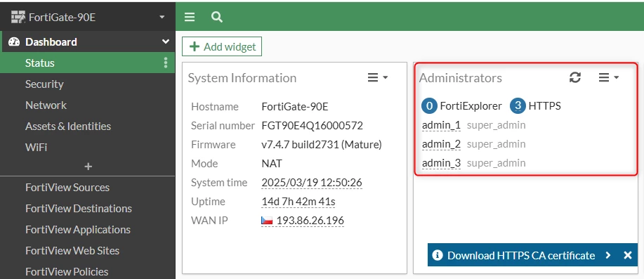644x279 pixels.
Task: Expand certificate banner chevron arrow
Action: click(608, 255)
